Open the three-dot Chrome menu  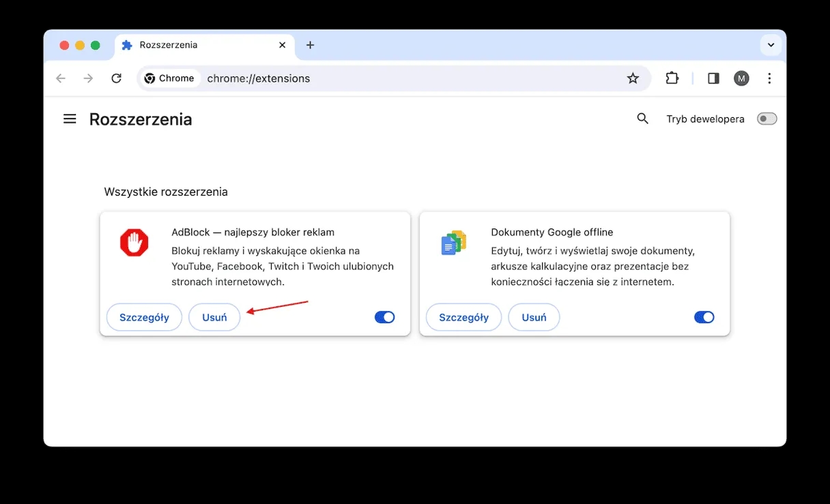point(769,78)
